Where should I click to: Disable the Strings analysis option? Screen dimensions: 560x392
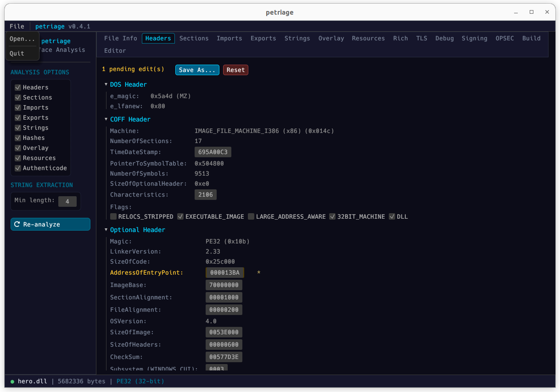(18, 127)
